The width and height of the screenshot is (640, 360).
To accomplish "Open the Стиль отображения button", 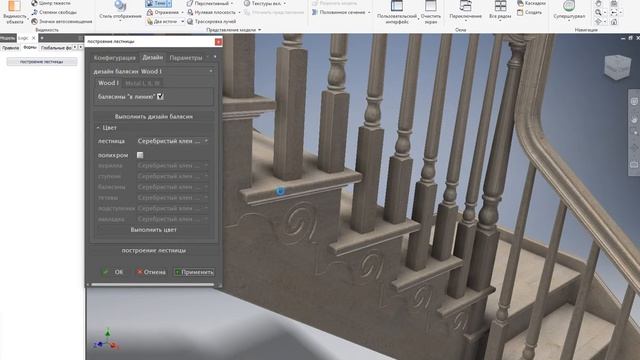I will [120, 11].
